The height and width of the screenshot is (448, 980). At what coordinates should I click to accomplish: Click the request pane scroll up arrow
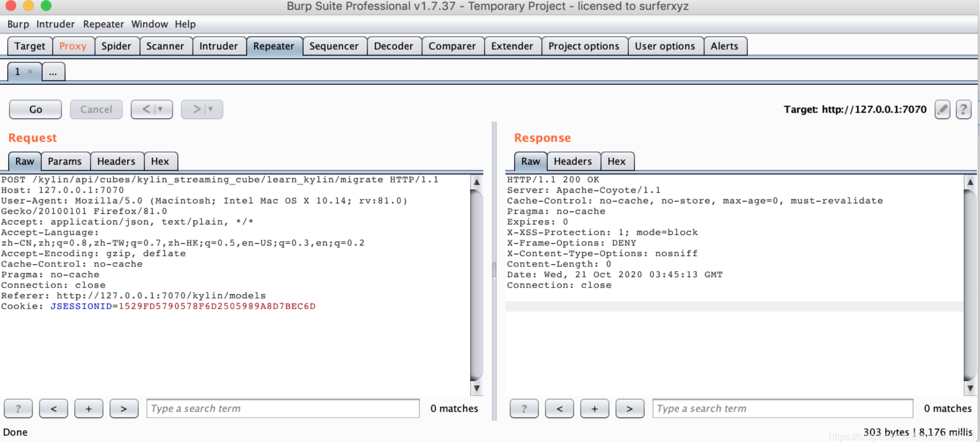(476, 182)
